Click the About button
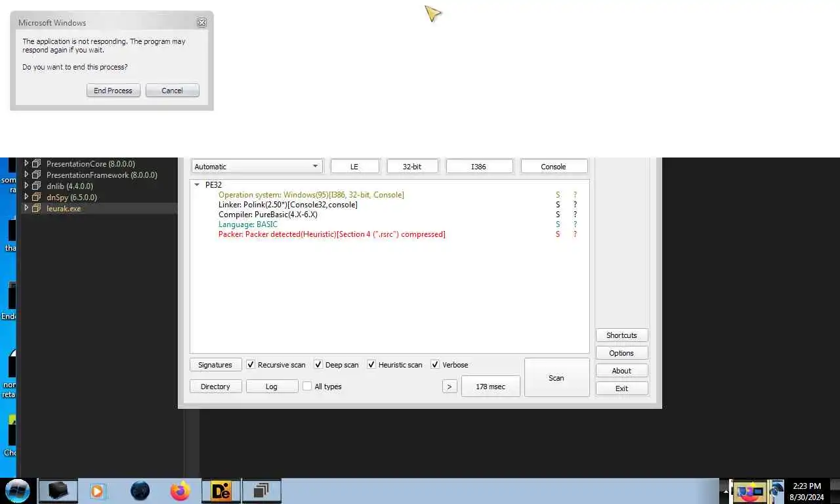The image size is (840, 504). click(621, 371)
